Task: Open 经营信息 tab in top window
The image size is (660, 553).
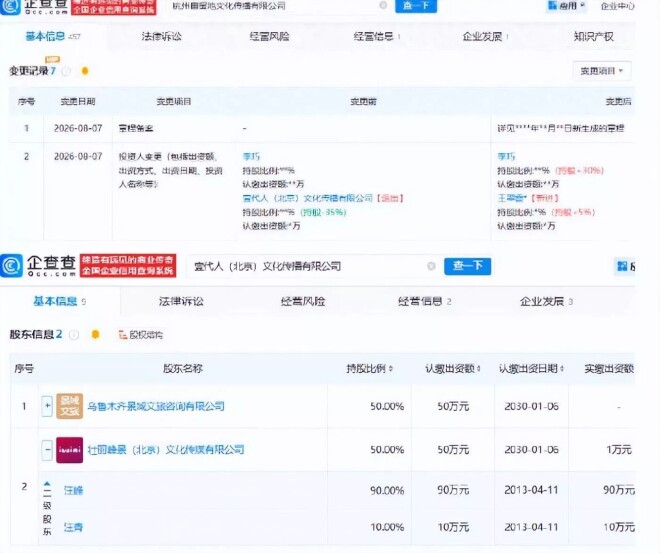Action: (377, 37)
